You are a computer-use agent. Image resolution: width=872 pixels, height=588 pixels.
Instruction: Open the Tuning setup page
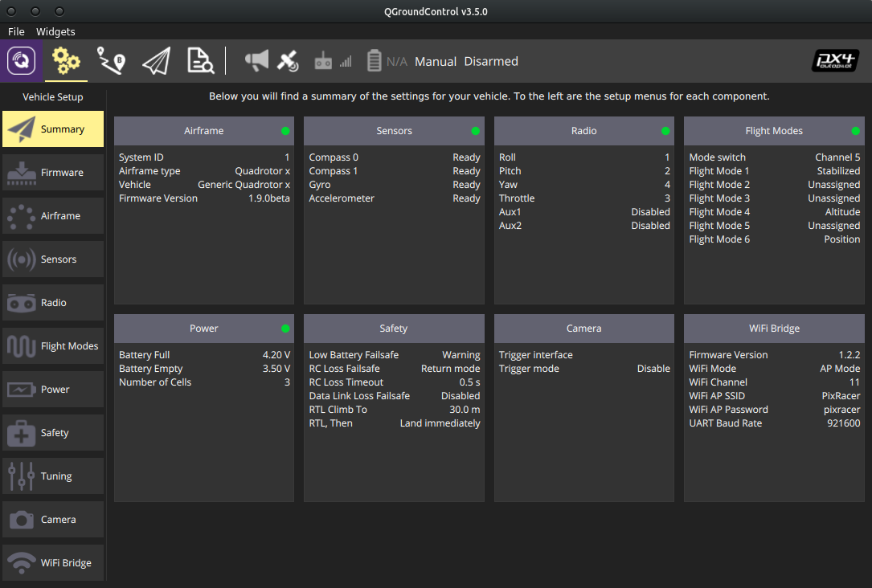click(53, 476)
